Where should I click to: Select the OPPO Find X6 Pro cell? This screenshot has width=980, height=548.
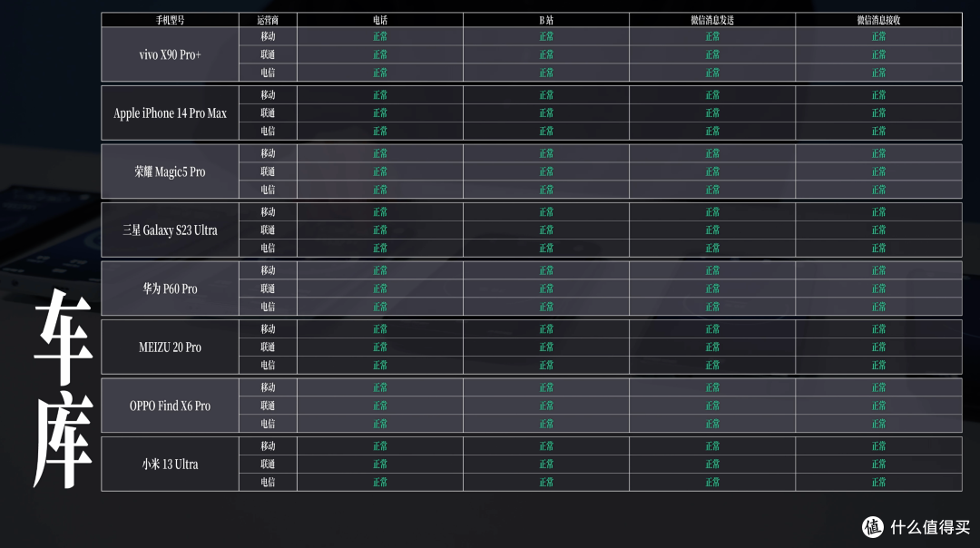pos(170,406)
